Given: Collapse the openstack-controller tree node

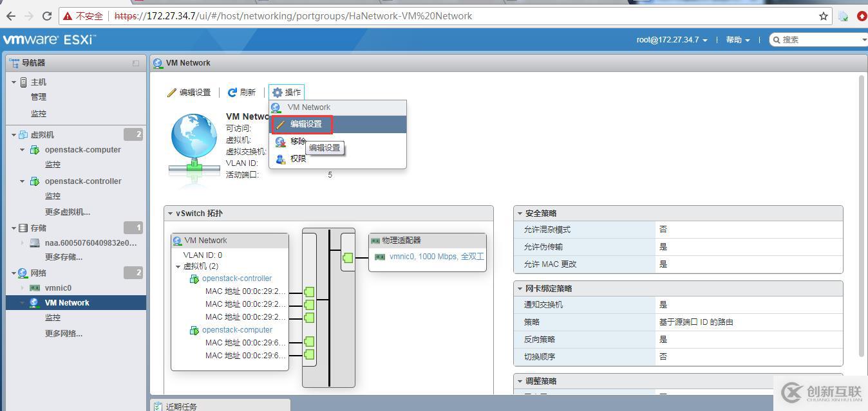Looking at the screenshot, I should tap(23, 181).
